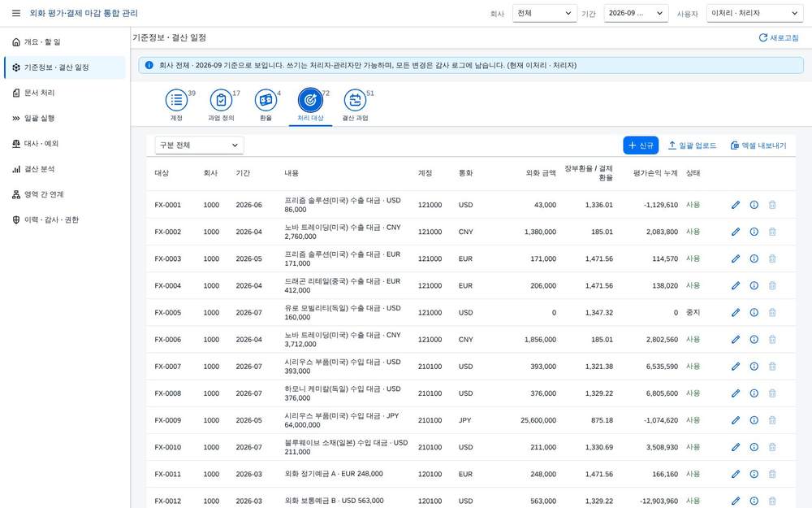The image size is (812, 508).
Task: Click the 새로고침 refresh link
Action: click(x=779, y=38)
